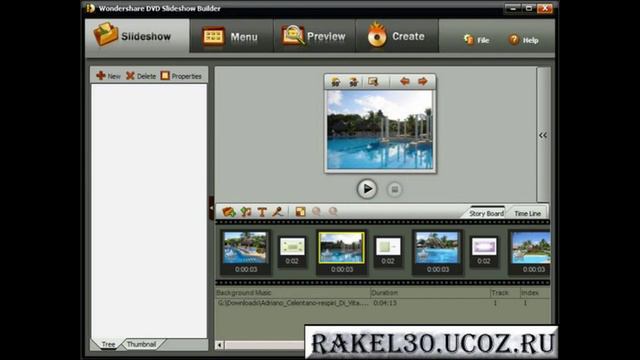
Task: Open slideshow Properties
Action: (181, 76)
